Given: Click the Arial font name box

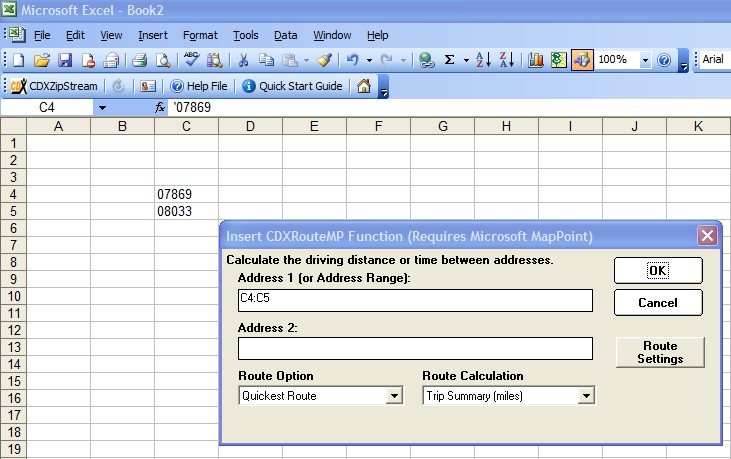Looking at the screenshot, I should [716, 60].
